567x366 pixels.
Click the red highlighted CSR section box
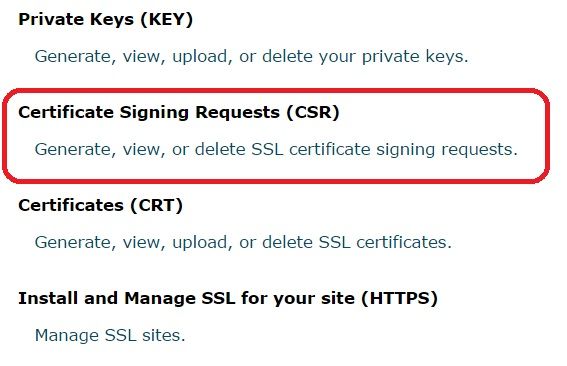[x=276, y=136]
